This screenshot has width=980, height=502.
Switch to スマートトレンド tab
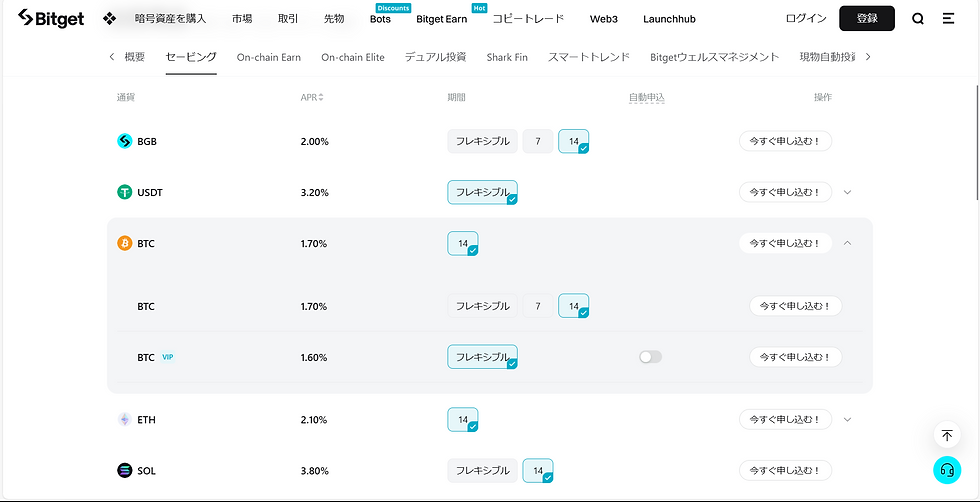click(589, 57)
